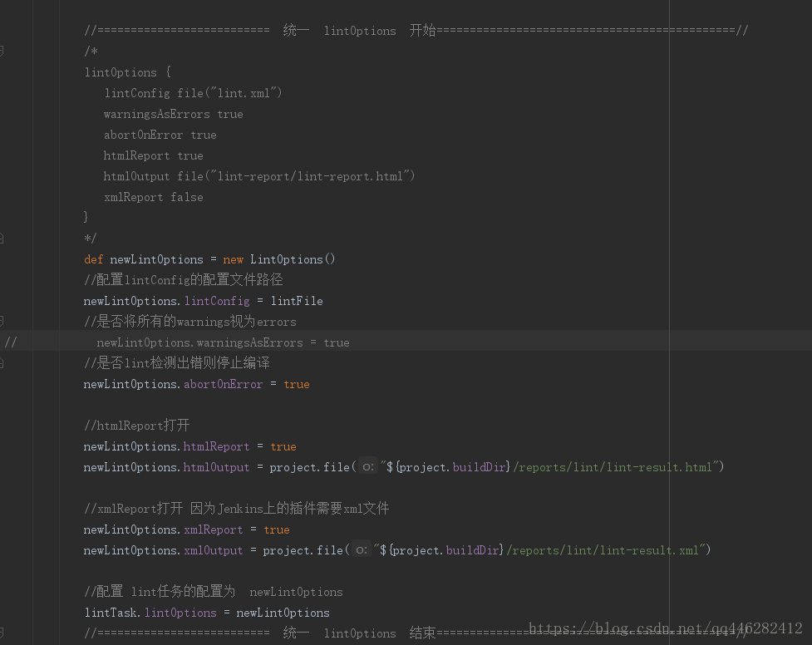This screenshot has height=645, width=812.
Task: Toggle the fold marker beside the warnings视为errors comment
Action: point(2,321)
